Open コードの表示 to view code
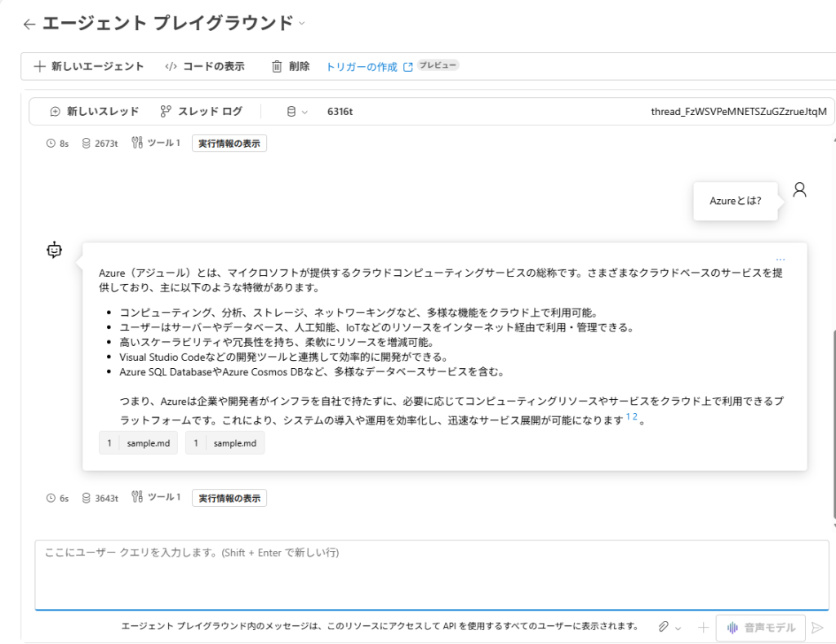This screenshot has width=836, height=644. coord(204,66)
